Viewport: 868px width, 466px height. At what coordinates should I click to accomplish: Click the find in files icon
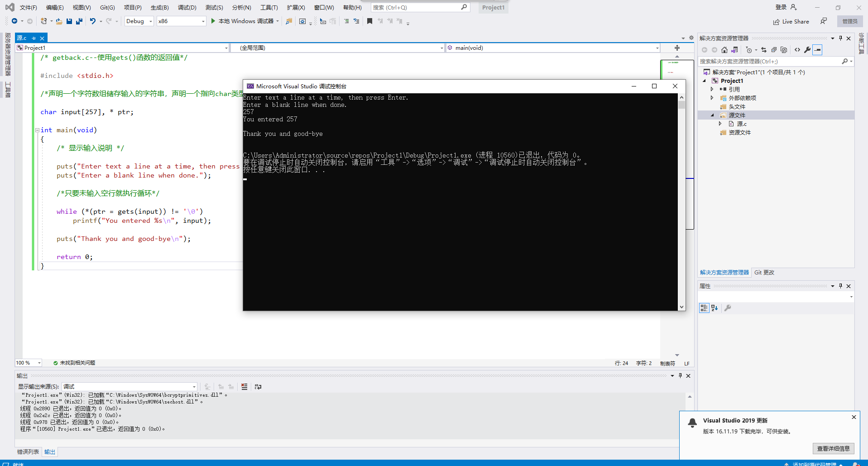pos(288,21)
